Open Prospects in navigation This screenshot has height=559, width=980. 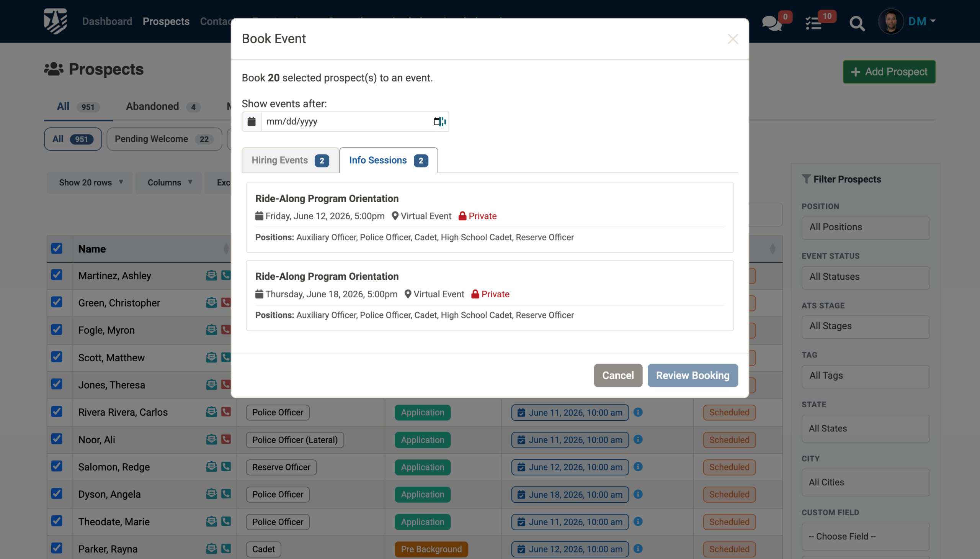pos(166,21)
